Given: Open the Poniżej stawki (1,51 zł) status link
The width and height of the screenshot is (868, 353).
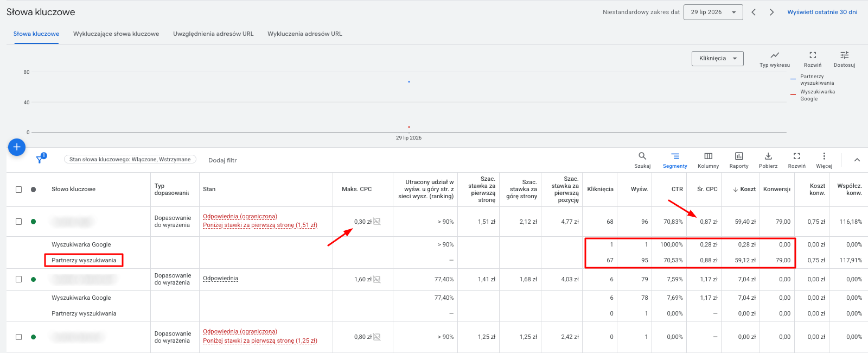Looking at the screenshot, I should 260,225.
